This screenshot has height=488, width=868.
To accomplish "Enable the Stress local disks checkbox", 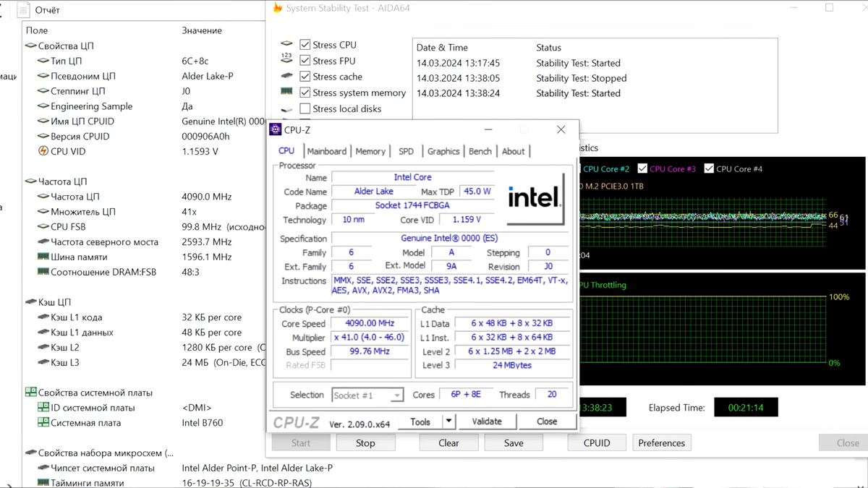I will [x=305, y=108].
